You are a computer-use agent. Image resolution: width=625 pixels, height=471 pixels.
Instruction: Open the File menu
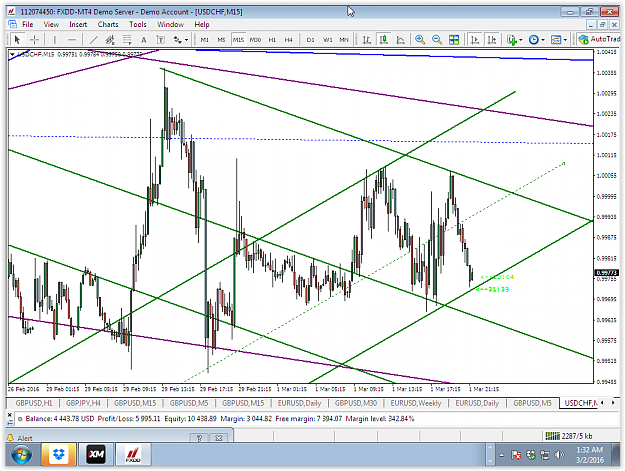[x=28, y=24]
